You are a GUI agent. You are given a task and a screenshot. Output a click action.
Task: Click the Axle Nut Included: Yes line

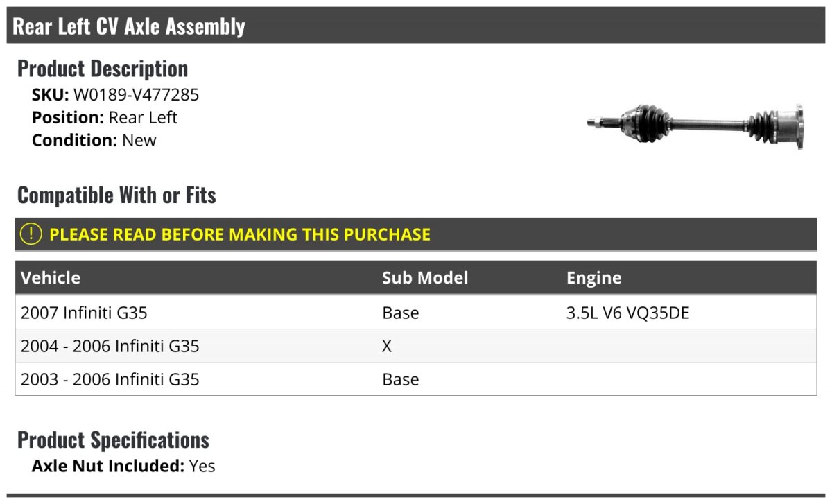pyautogui.click(x=123, y=466)
